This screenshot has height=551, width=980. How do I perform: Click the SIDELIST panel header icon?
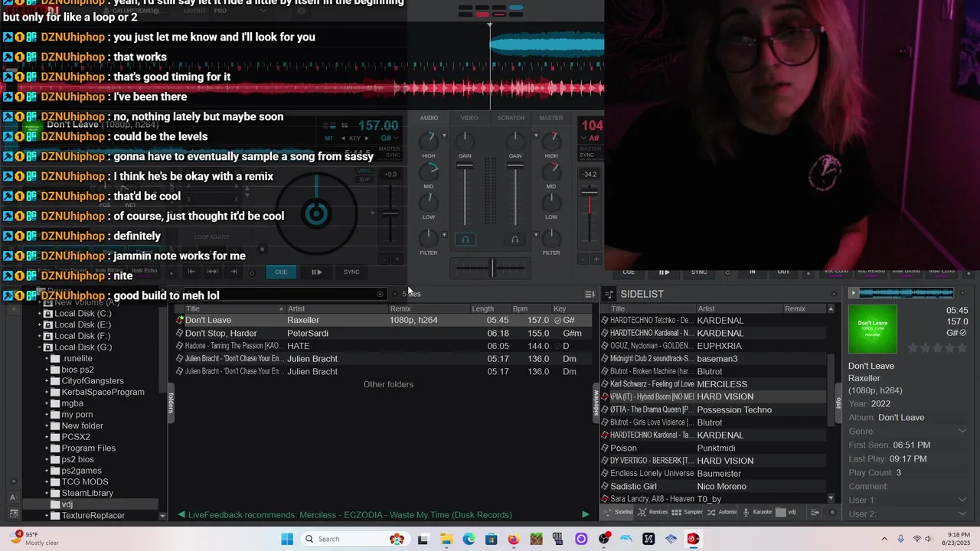click(609, 294)
